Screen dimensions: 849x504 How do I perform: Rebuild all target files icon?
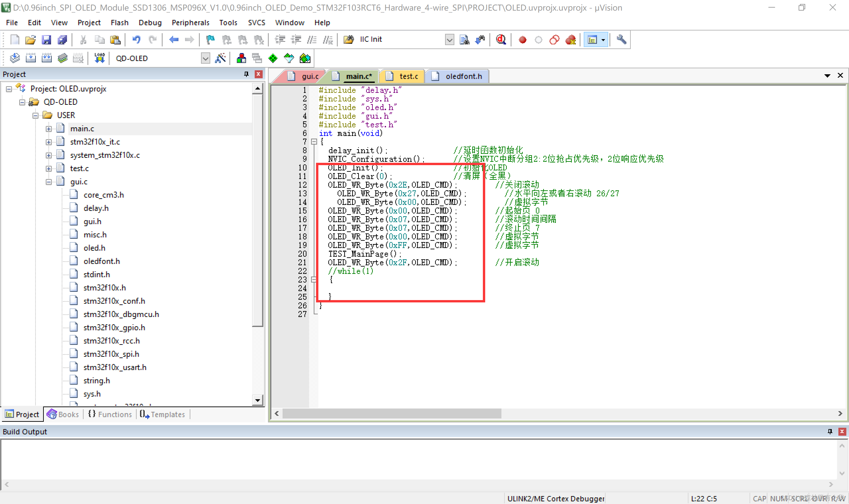[46, 58]
